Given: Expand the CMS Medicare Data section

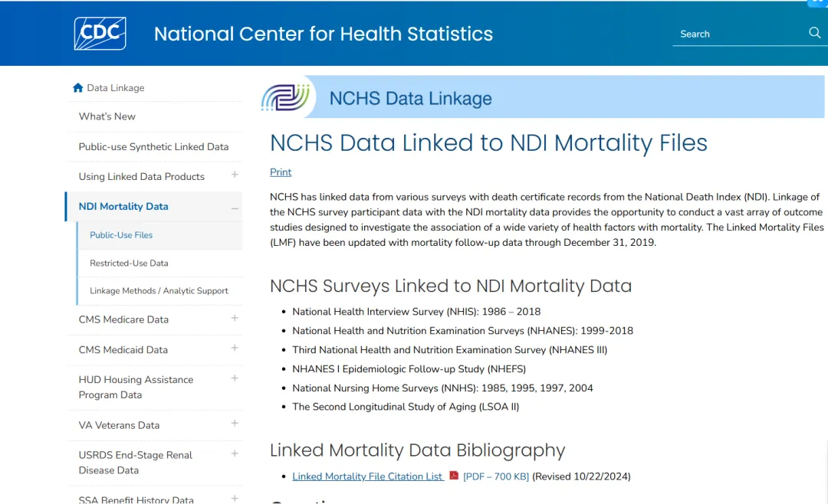Looking at the screenshot, I should coord(235,318).
